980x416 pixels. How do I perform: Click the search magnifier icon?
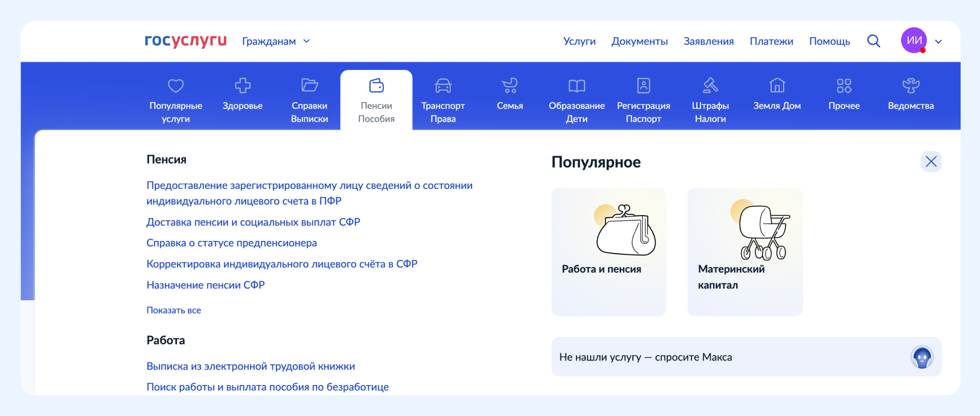tap(873, 41)
